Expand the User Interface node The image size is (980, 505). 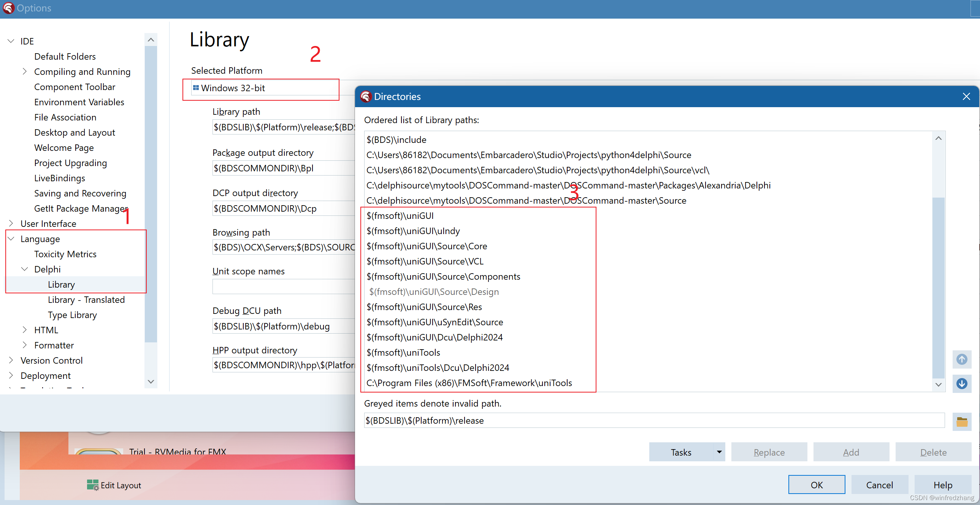click(11, 223)
